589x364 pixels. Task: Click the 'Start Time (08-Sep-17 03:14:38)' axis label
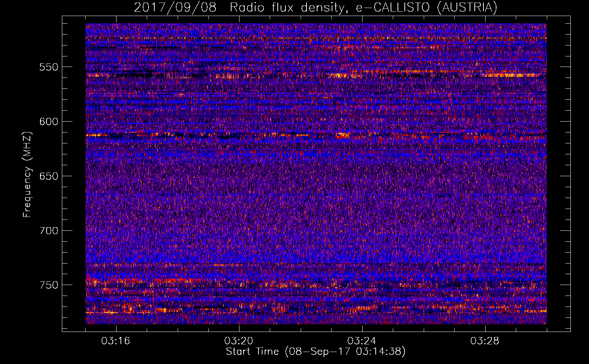(x=315, y=352)
